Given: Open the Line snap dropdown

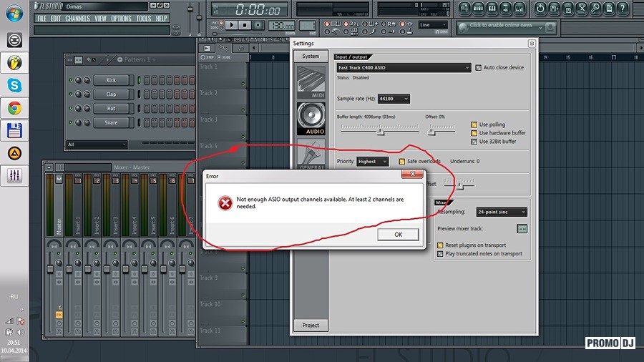Looking at the screenshot, I should tap(433, 25).
